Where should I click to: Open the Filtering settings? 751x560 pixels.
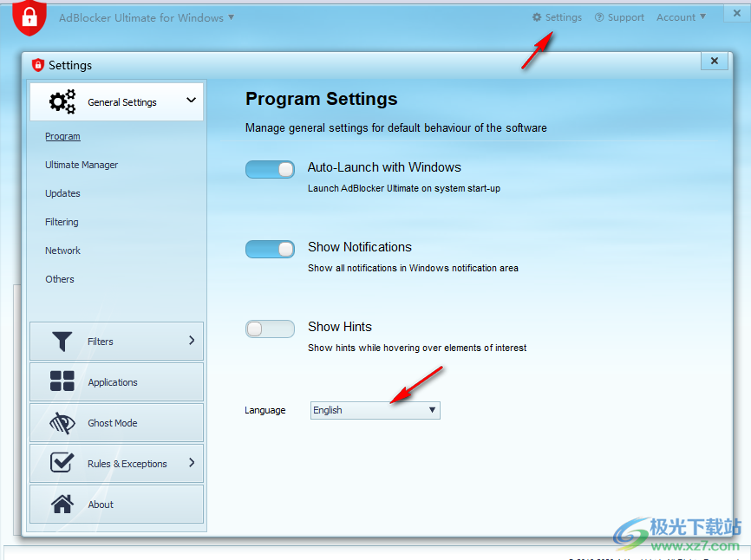click(62, 222)
